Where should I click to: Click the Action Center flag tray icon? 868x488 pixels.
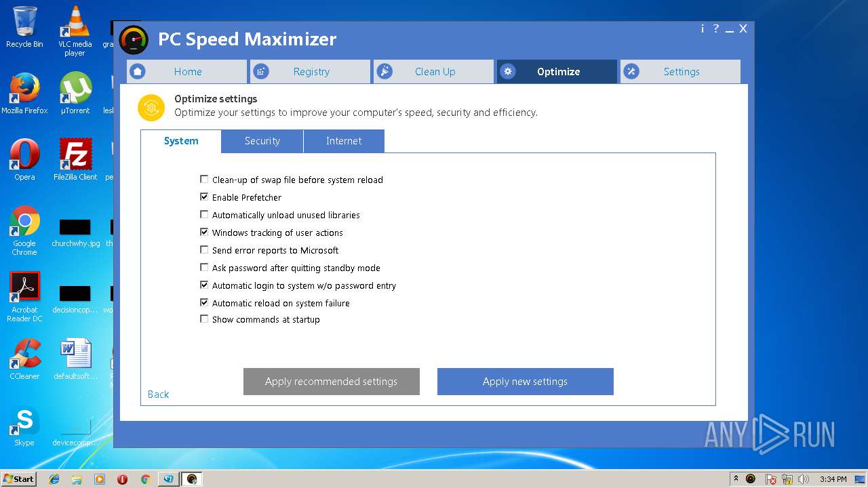pos(771,479)
